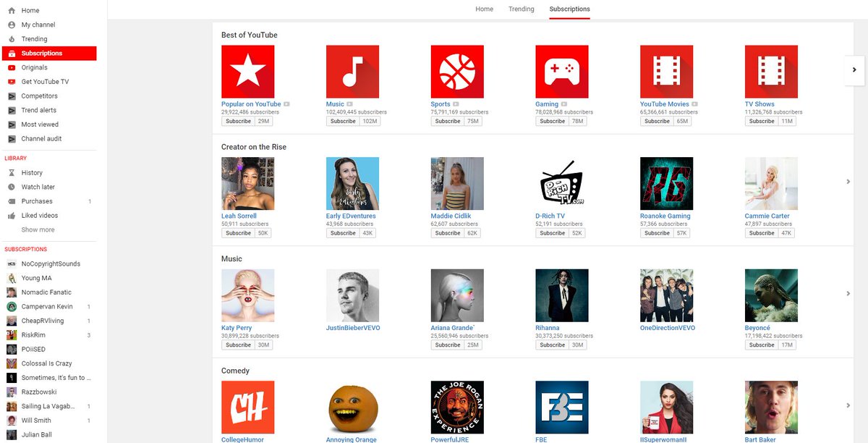Expand Show more in Library section
This screenshot has width=868, height=443.
[38, 230]
